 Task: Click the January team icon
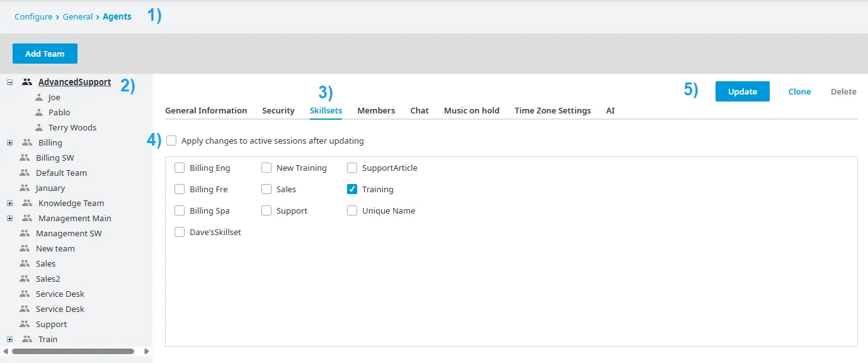point(25,188)
